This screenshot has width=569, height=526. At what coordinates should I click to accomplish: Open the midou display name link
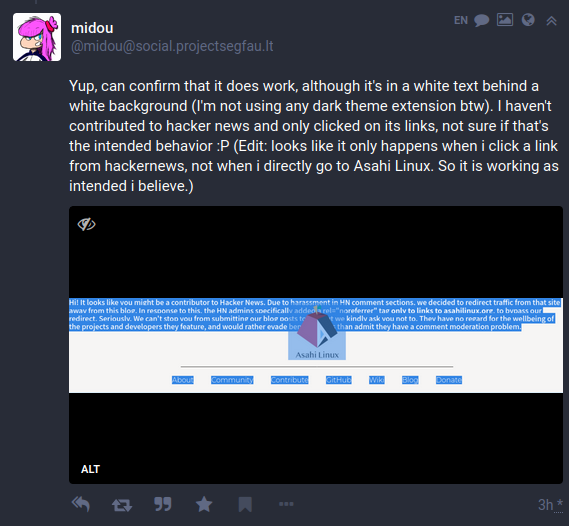[x=92, y=28]
